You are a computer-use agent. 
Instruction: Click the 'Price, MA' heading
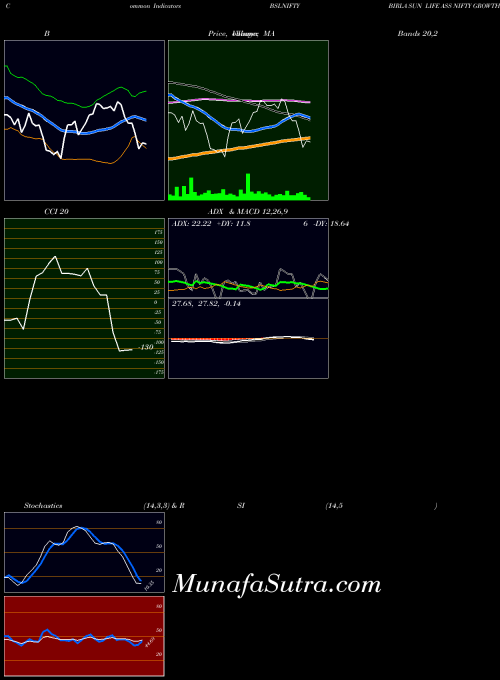pyautogui.click(x=242, y=33)
